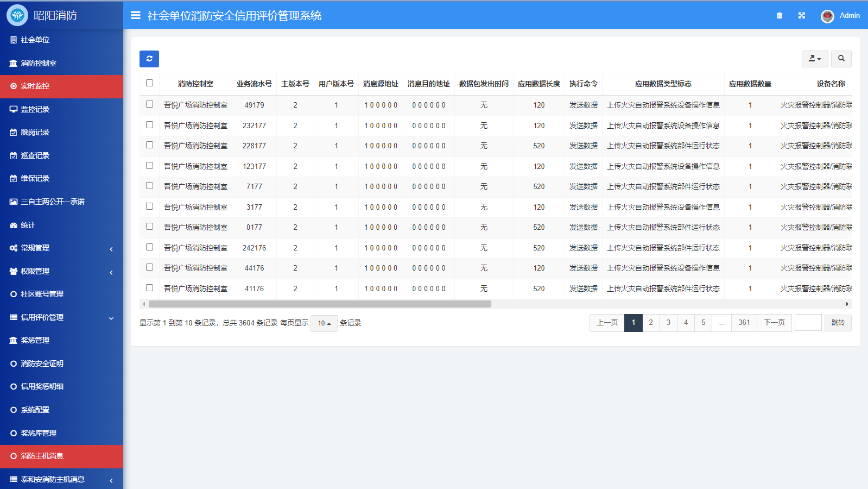Click the 信用评价管理 list icon
This screenshot has height=489, width=868.
(14, 317)
